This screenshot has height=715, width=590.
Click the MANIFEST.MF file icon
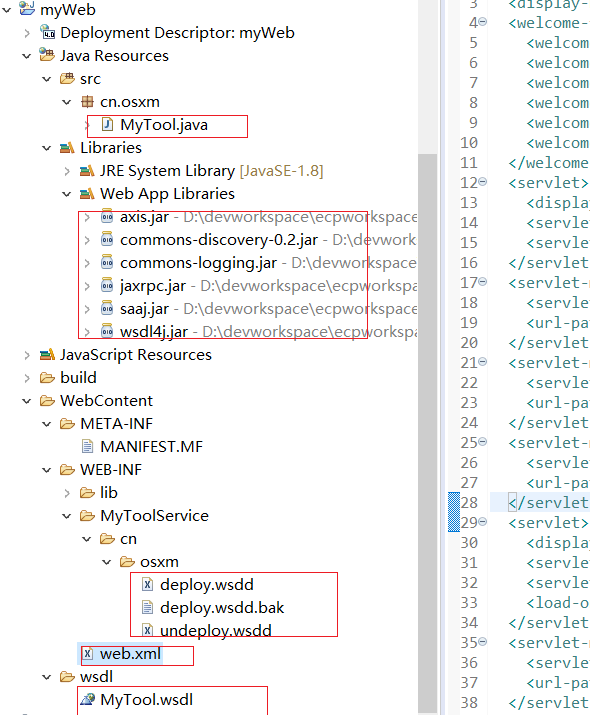(88, 446)
